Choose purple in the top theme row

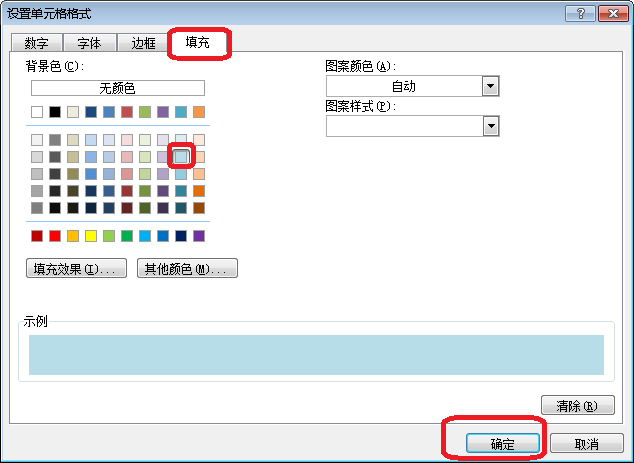[163, 112]
